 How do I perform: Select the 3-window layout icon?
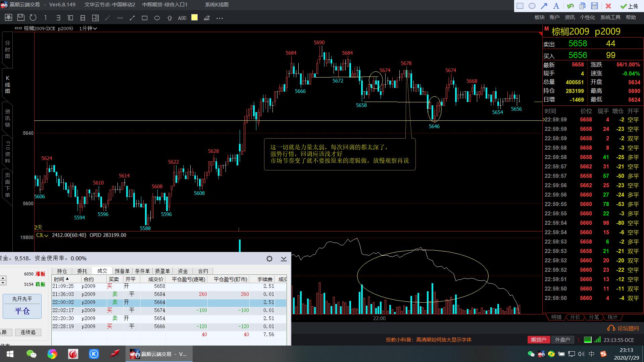point(58,18)
